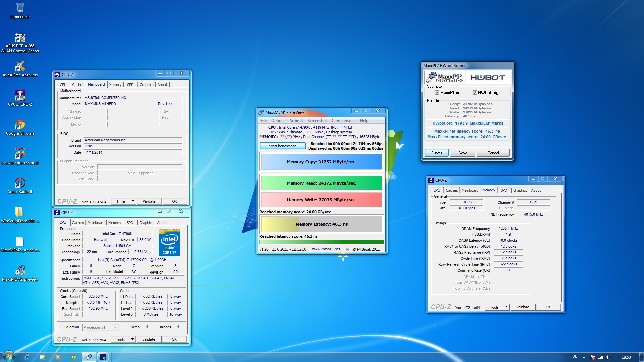Click the MaxxMEM² window title icon
Image resolution: width=644 pixels, height=362 pixels.
coord(261,112)
